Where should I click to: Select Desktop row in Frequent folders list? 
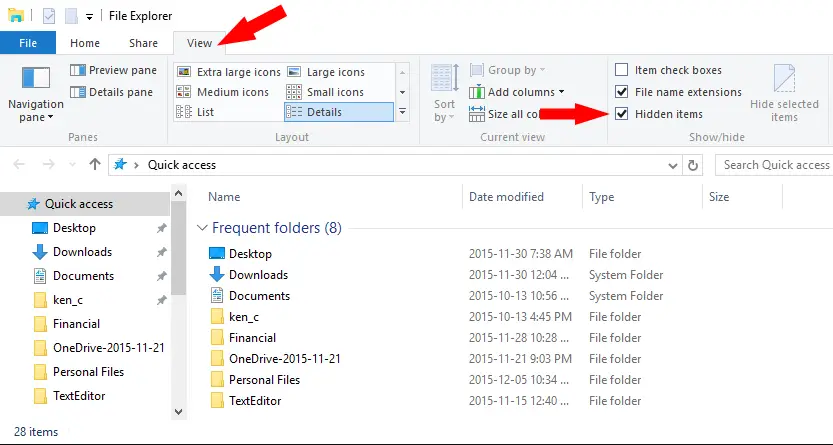coord(425,254)
